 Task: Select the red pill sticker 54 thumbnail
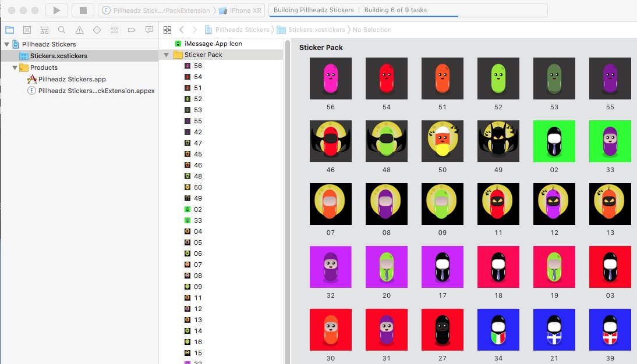pyautogui.click(x=387, y=78)
